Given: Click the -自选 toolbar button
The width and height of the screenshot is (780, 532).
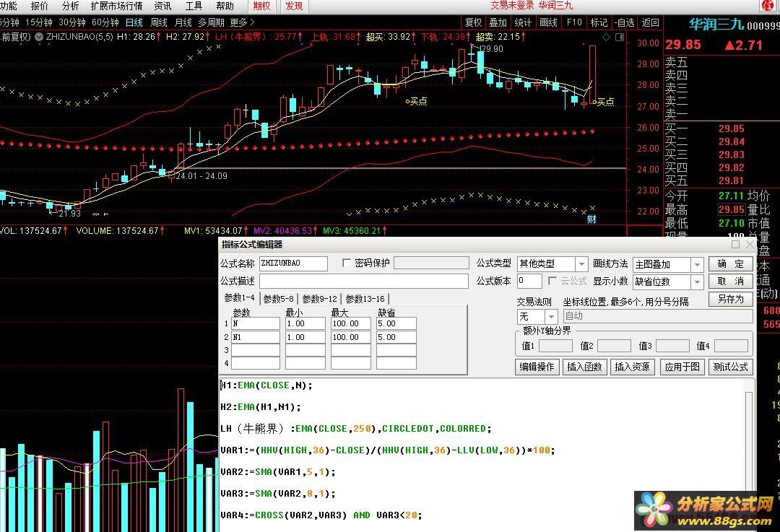Looking at the screenshot, I should click(624, 22).
